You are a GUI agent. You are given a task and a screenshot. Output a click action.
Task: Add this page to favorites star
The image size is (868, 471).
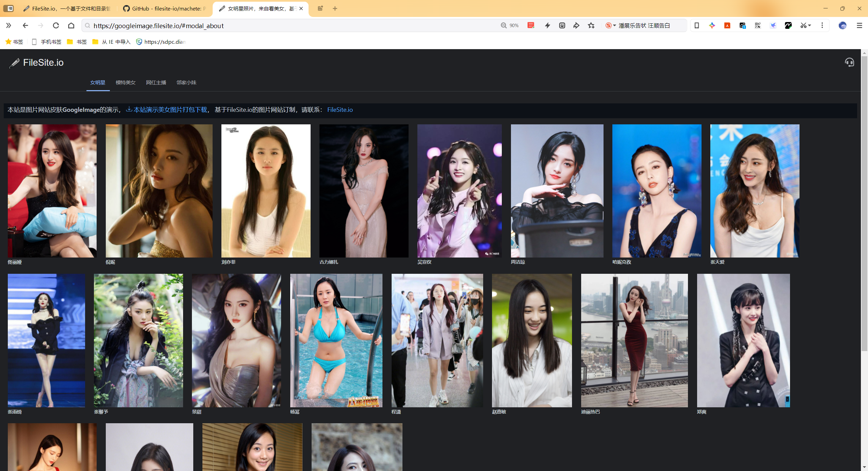point(591,25)
